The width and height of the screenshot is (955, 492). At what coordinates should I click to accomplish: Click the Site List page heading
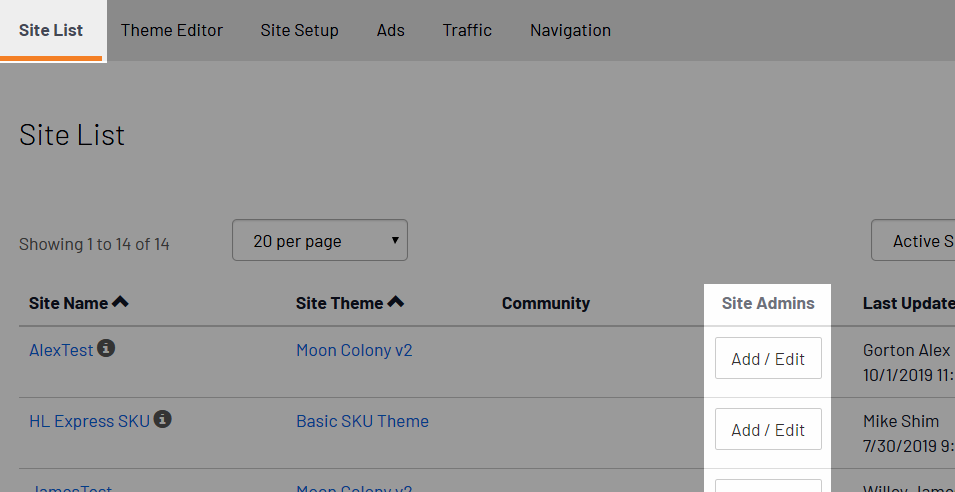72,135
